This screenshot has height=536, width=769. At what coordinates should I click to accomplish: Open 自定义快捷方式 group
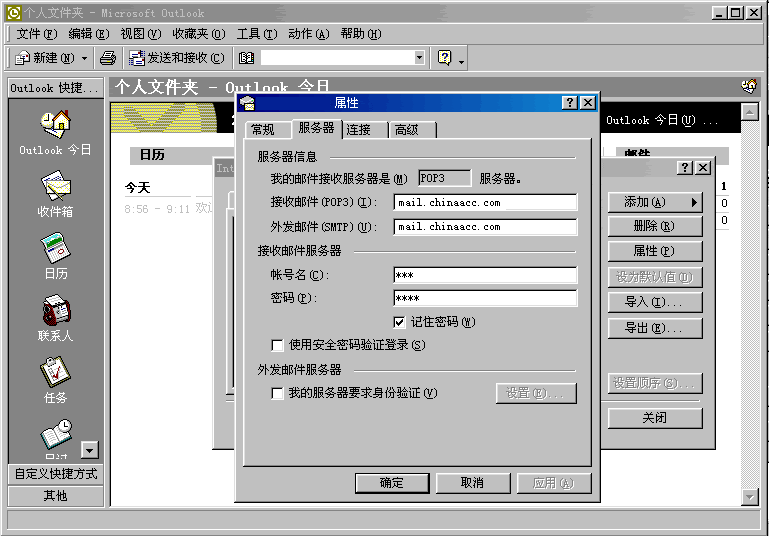click(x=55, y=474)
